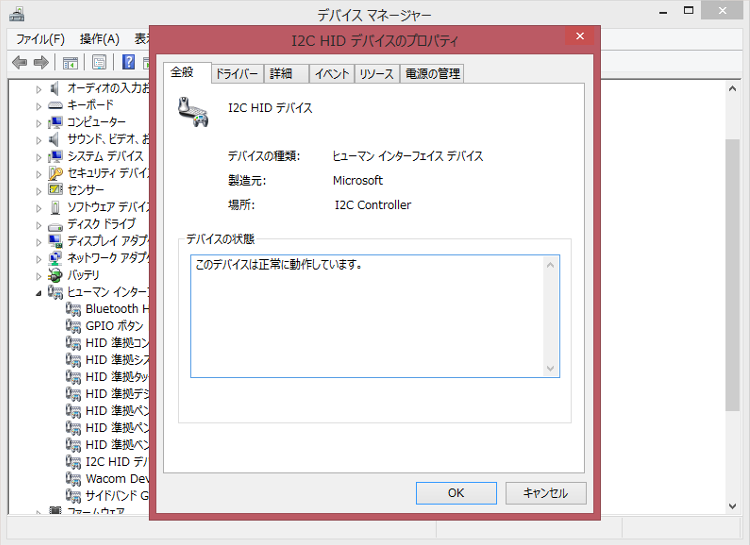Click the large I2C HID device image
Viewport: 750px width, 545px height.
(193, 111)
